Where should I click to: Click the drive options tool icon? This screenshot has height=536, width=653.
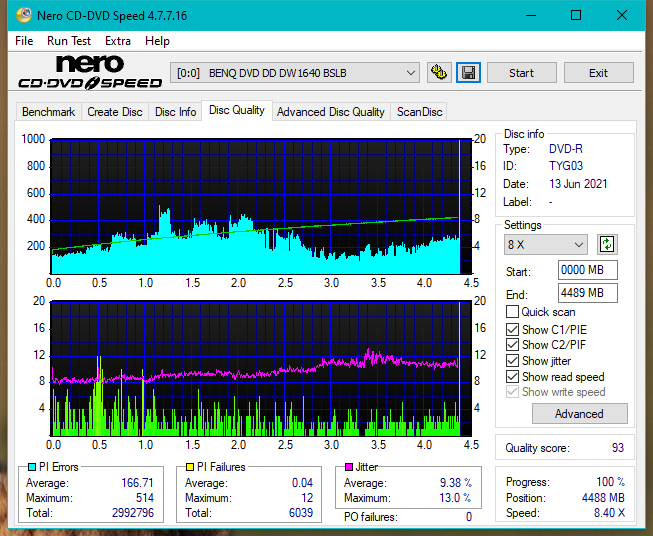click(439, 73)
